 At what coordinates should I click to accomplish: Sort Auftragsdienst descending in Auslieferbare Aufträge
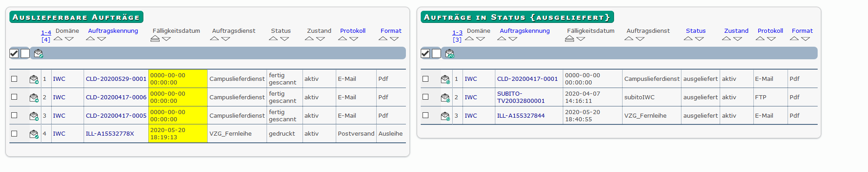click(226, 39)
